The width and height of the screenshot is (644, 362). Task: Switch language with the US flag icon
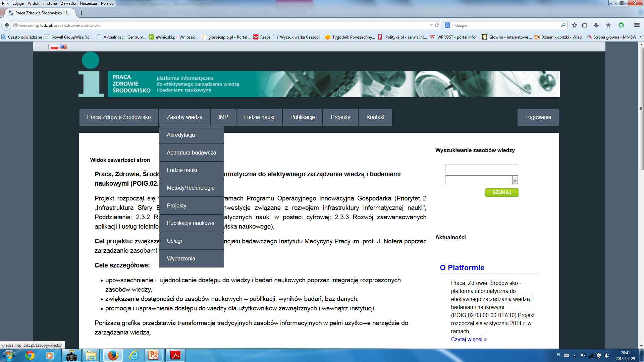(63, 47)
